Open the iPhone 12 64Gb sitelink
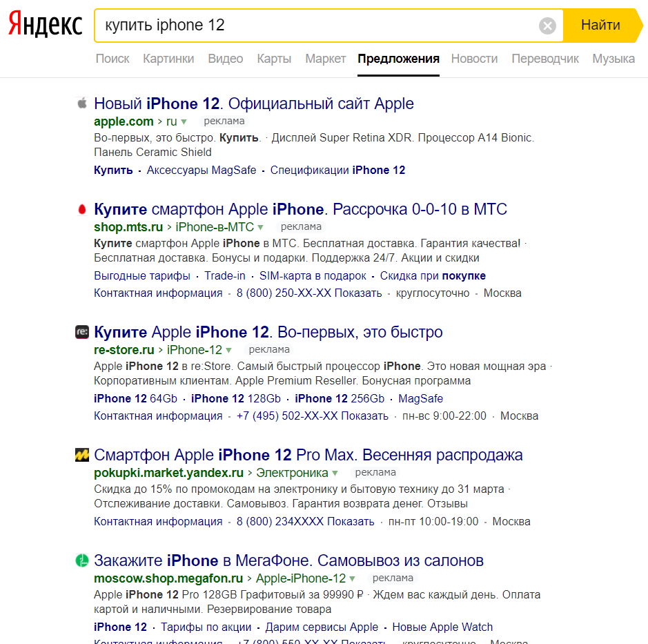 coord(135,398)
